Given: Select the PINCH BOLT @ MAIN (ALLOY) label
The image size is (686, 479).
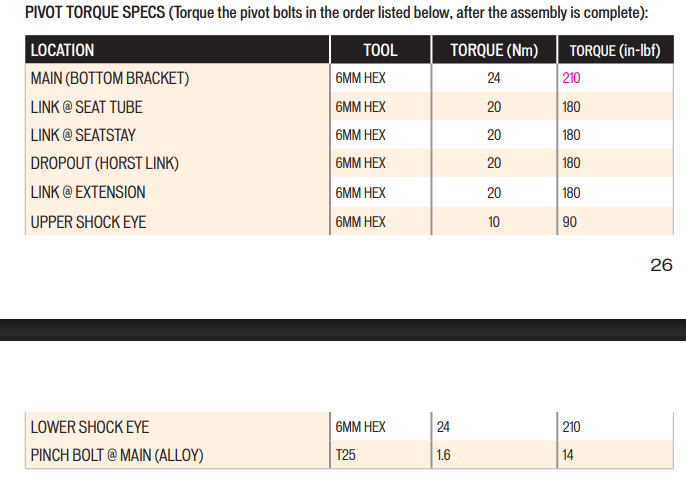Looking at the screenshot, I should pos(117,456).
